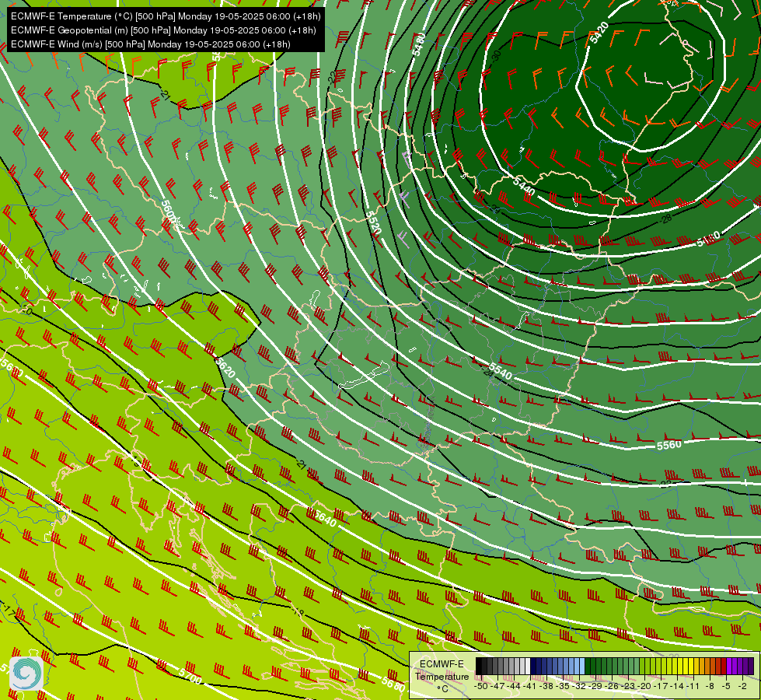Click the darkest purple legend swatch

751,666
